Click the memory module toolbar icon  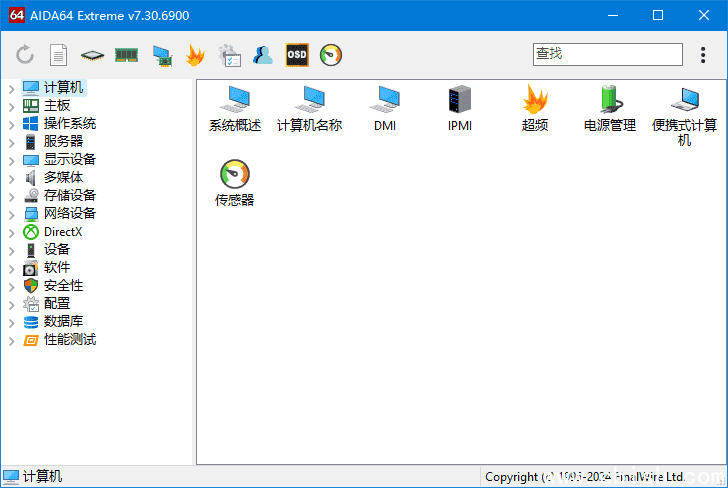(x=126, y=55)
